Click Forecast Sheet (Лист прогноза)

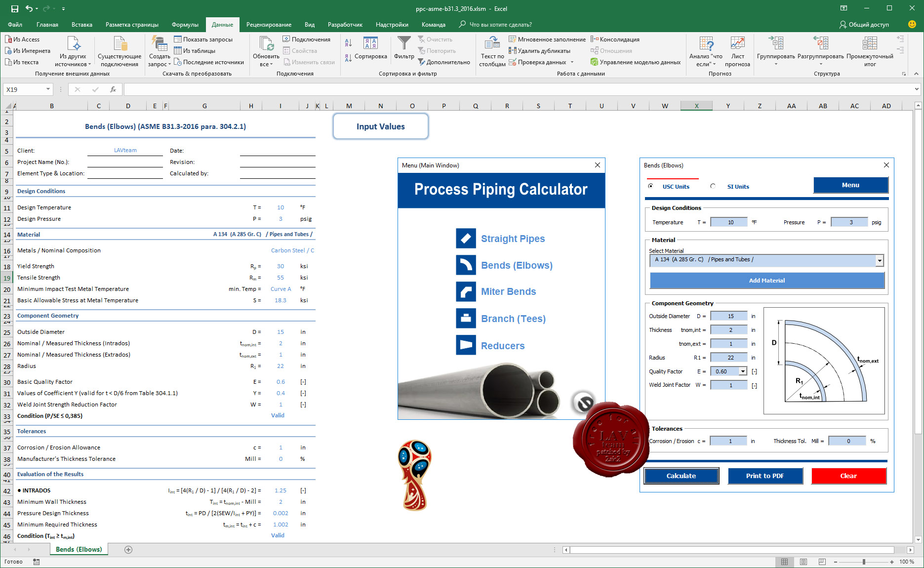click(x=737, y=51)
